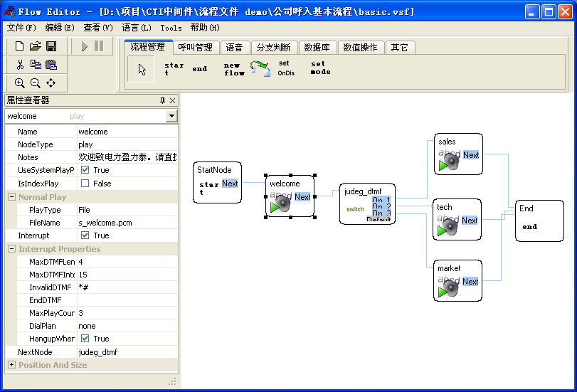Uncheck the HangupWhen checkbox
The image size is (577, 392).
click(85, 339)
